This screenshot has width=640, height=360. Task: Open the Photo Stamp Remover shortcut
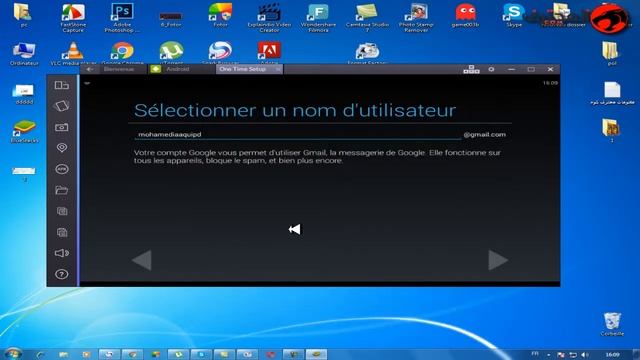(x=416, y=17)
